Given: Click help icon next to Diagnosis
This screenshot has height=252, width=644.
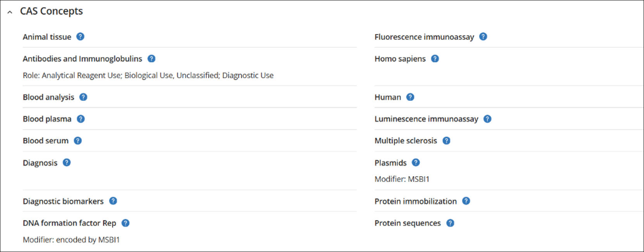Looking at the screenshot, I should [x=67, y=162].
